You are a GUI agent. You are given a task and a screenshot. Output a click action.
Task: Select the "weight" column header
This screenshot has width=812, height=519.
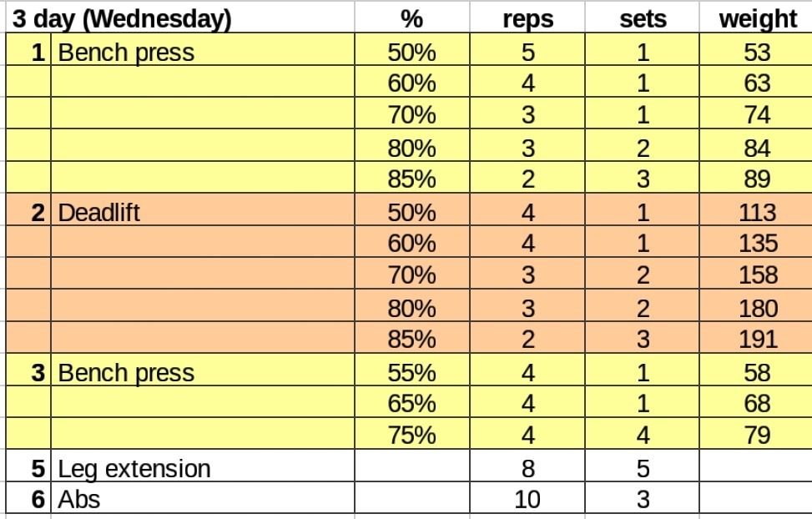[758, 18]
